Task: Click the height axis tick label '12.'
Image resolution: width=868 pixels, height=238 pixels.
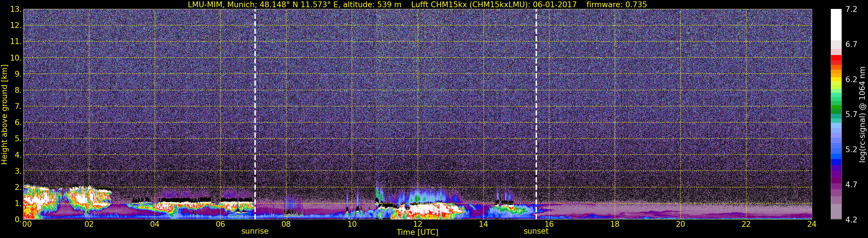Action: (x=16, y=25)
